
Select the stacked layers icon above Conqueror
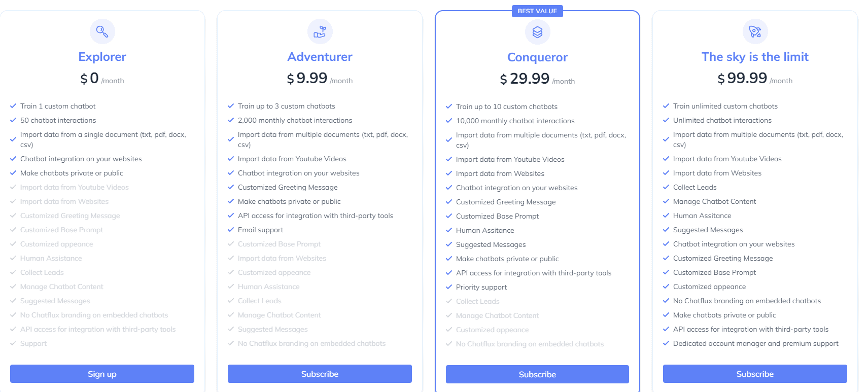[537, 31]
